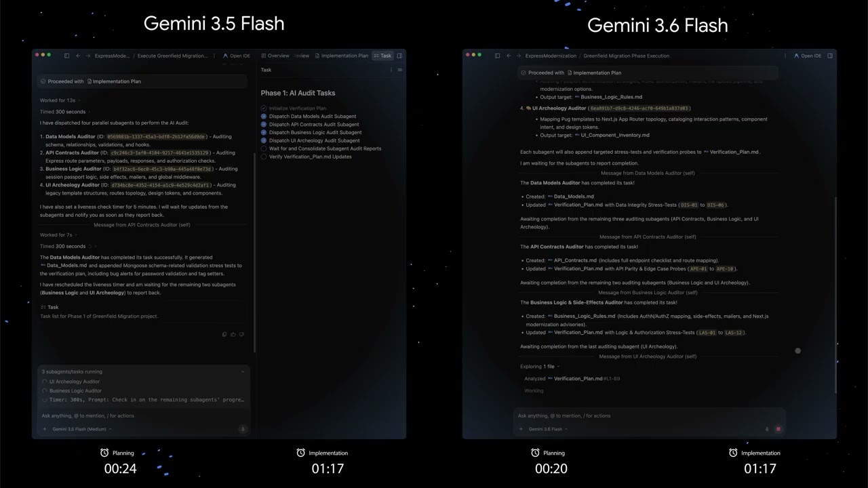Focus left Ask anything input field

[x=143, y=416]
